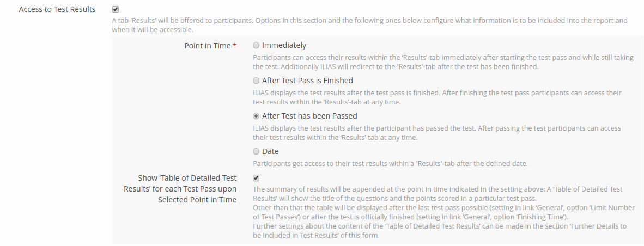This screenshot has height=246, width=644.
Task: Click the help text about the participant passing the test
Action: click(436, 133)
